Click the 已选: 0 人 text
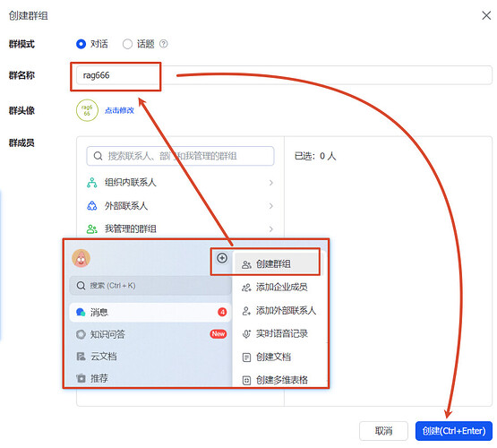The height and width of the screenshot is (448, 497). (315, 156)
